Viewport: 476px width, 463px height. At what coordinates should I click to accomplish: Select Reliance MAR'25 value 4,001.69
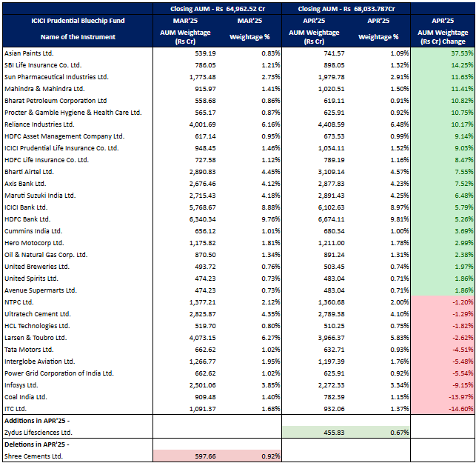click(x=203, y=124)
